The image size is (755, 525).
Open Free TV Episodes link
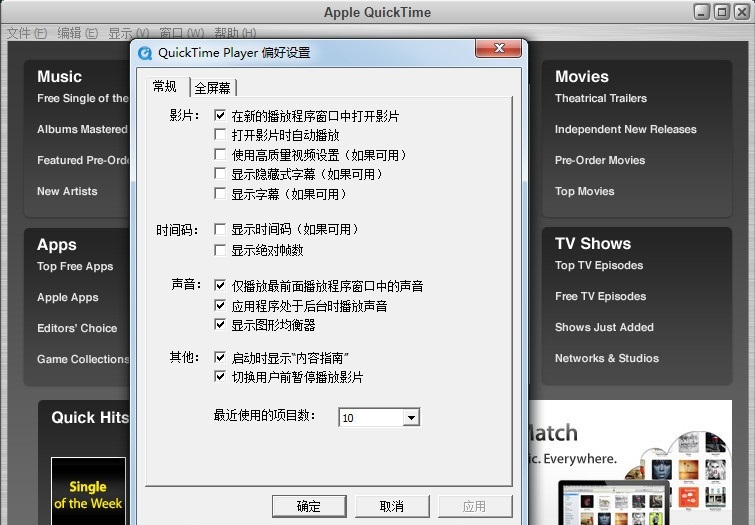pyautogui.click(x=600, y=296)
